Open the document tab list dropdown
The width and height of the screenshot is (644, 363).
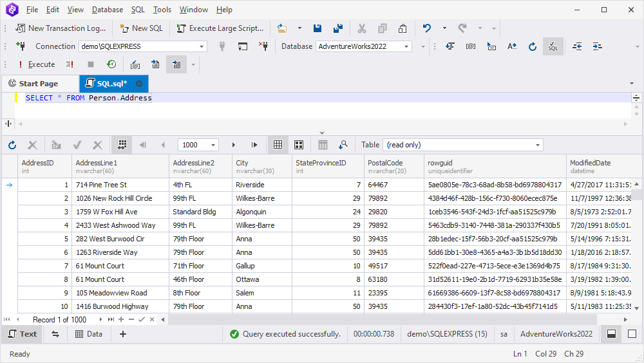(632, 84)
